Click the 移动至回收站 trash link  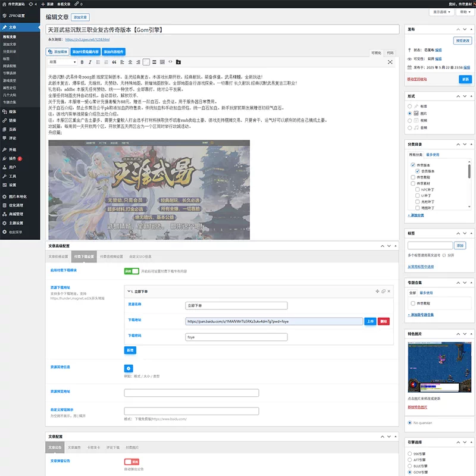417,79
